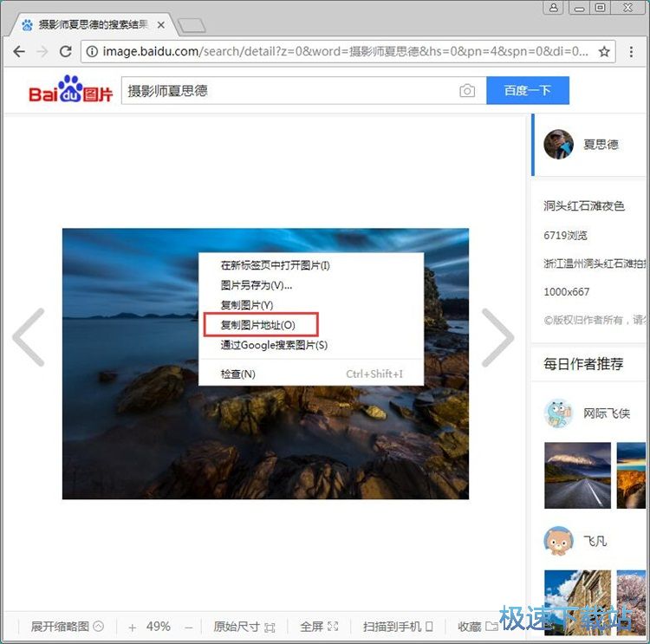The height and width of the screenshot is (644, 650).
Task: Click the 6719浏览 view count
Action: click(565, 235)
